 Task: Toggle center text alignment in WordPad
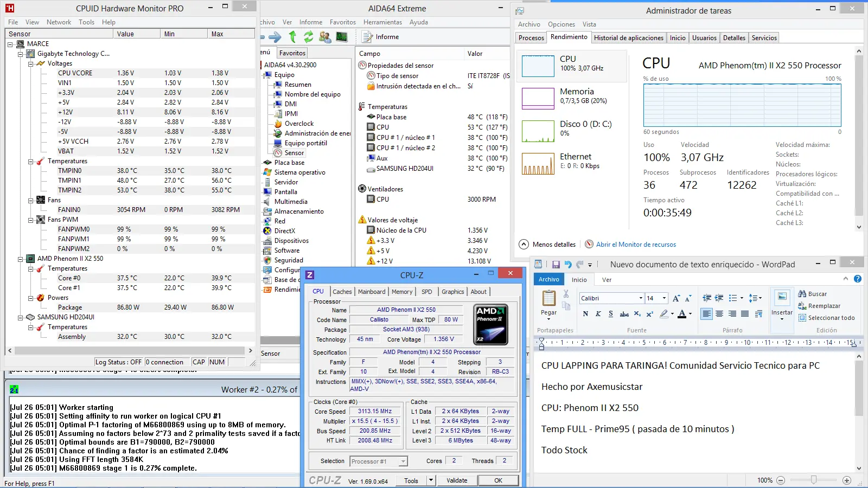click(719, 313)
